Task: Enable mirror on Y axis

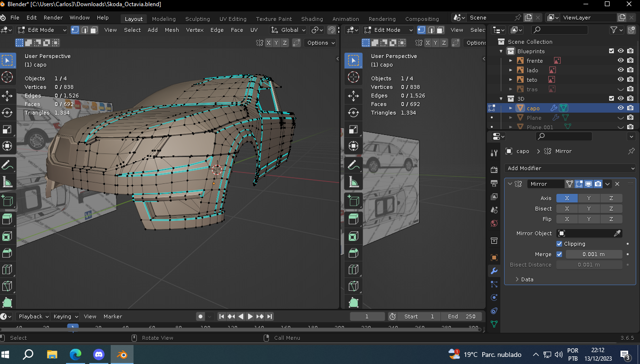Action: pos(589,198)
